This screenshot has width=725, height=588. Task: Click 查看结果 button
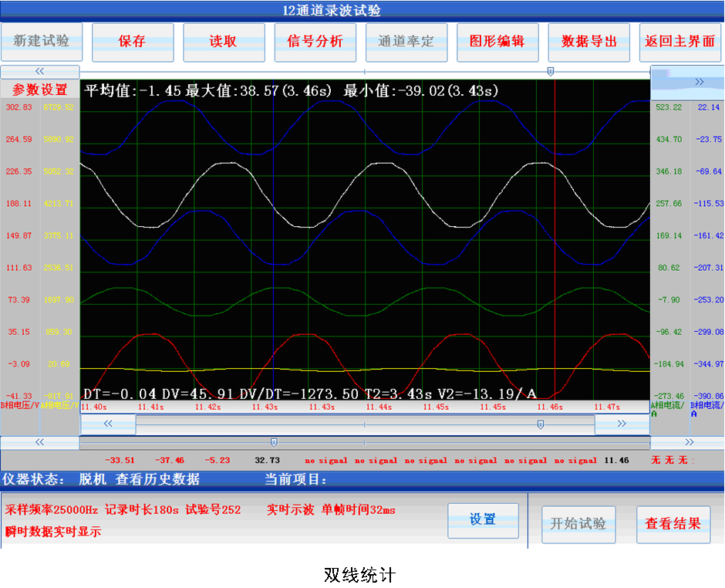point(673,524)
